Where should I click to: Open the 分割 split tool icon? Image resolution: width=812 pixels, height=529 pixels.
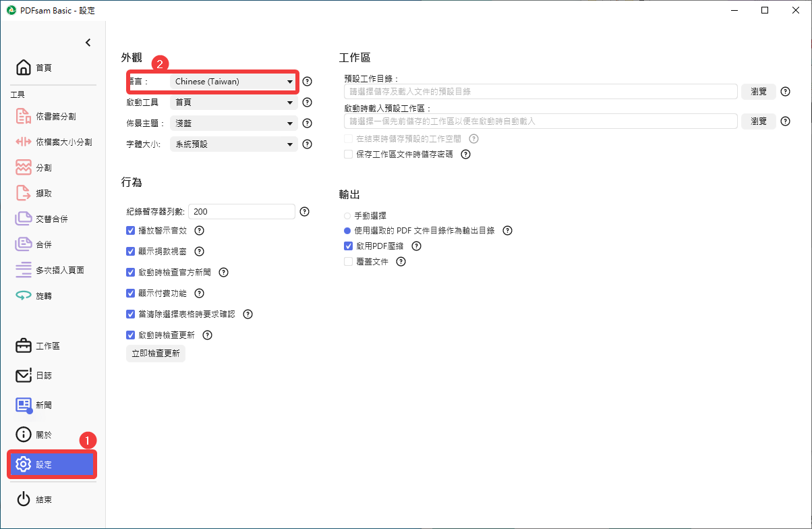click(24, 167)
